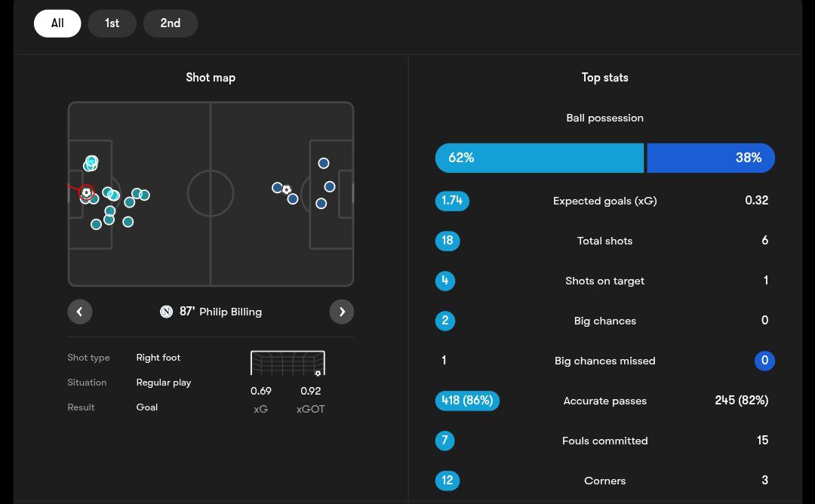Click the Expected goals (xG) label
815x504 pixels.
[x=605, y=201]
